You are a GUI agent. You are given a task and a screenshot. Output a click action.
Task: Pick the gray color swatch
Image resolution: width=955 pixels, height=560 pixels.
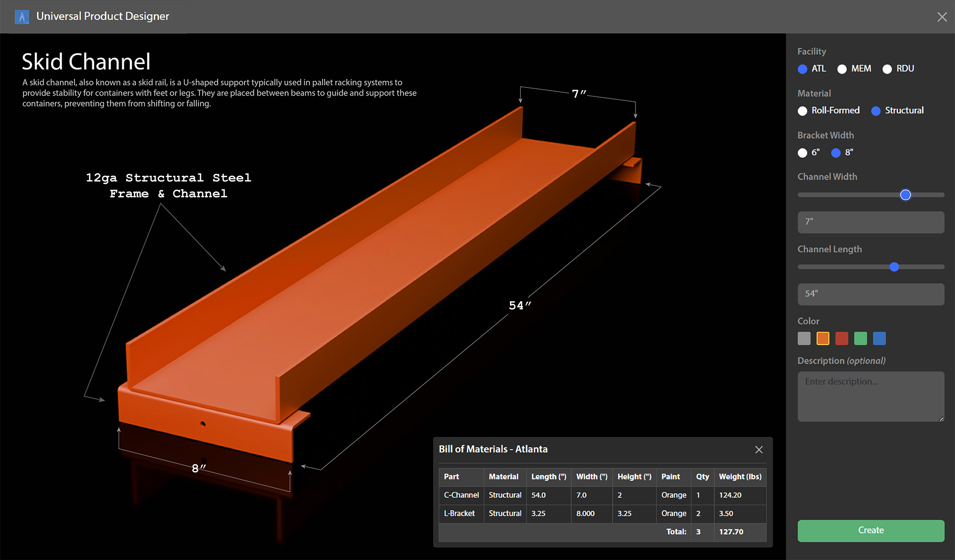click(x=804, y=338)
